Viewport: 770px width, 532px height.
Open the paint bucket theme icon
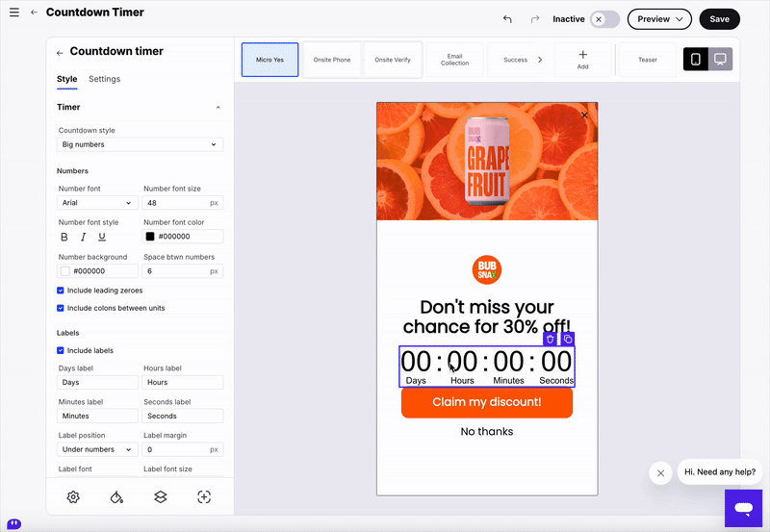[x=116, y=496]
